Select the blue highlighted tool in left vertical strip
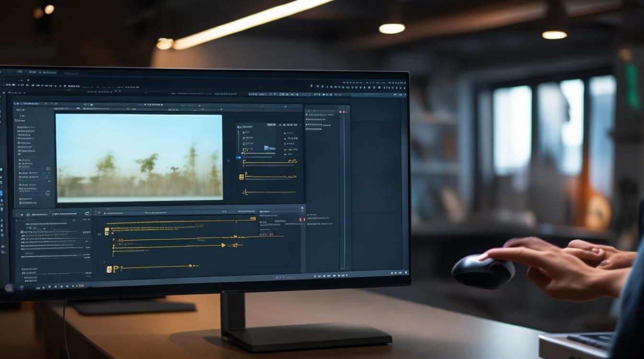 click(x=1, y=193)
